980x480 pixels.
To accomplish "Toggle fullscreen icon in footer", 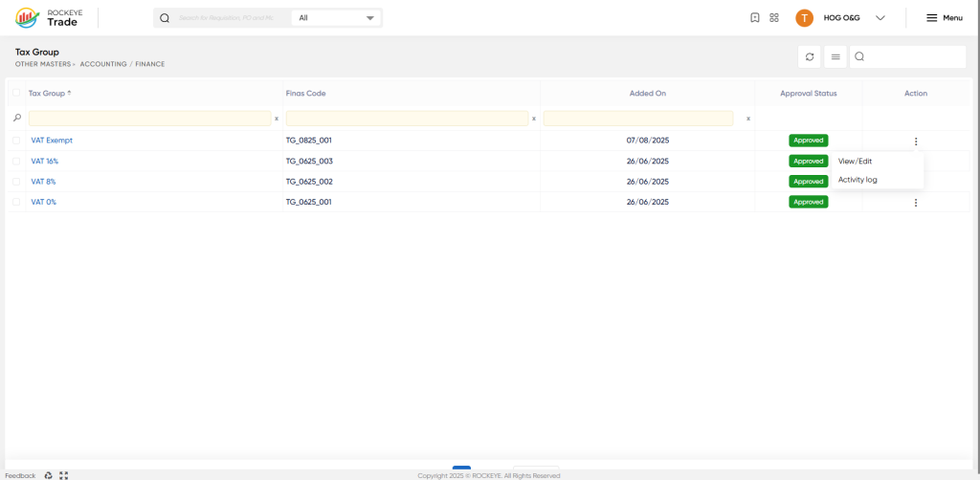I will tap(63, 475).
